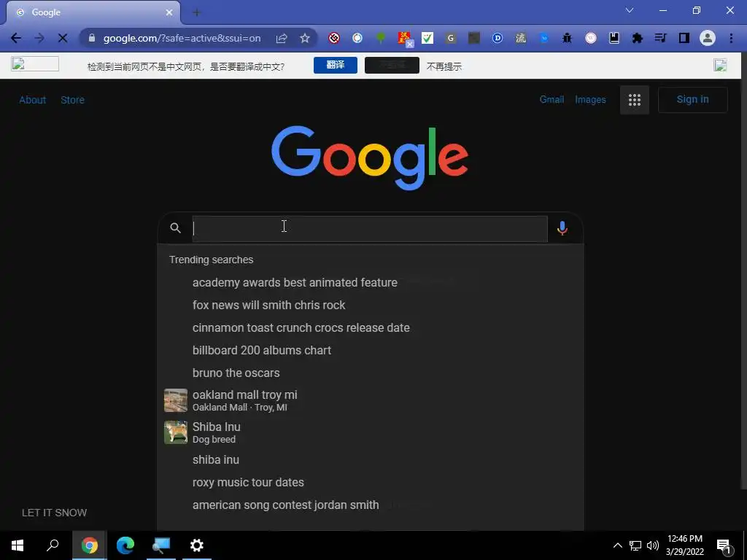The image size is (747, 560).
Task: Select 'cinnamon toast crunch crocs release date' suggestion
Action: click(x=370, y=327)
